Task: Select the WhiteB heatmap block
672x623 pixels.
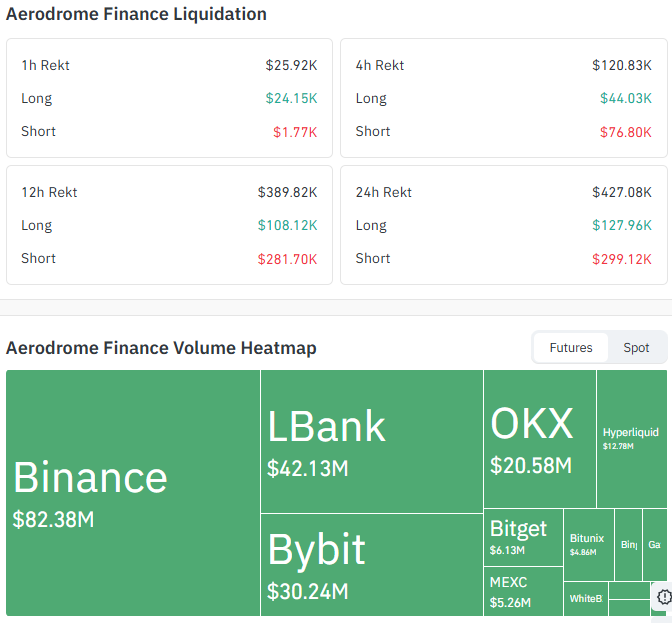Action: click(586, 599)
